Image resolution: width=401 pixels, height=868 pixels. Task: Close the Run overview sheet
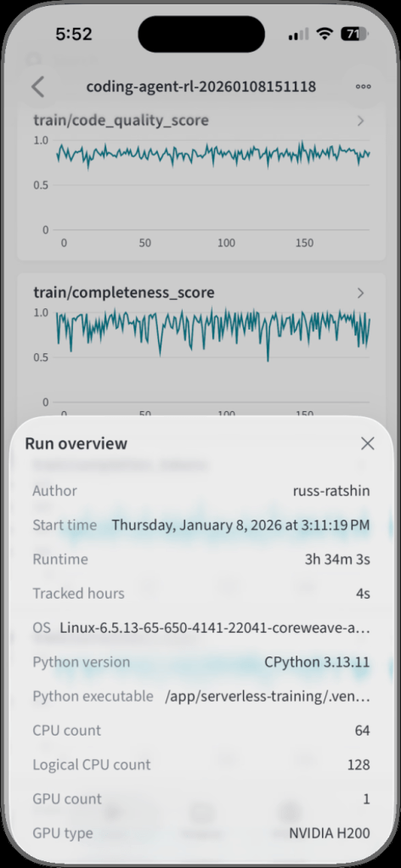[x=367, y=442]
